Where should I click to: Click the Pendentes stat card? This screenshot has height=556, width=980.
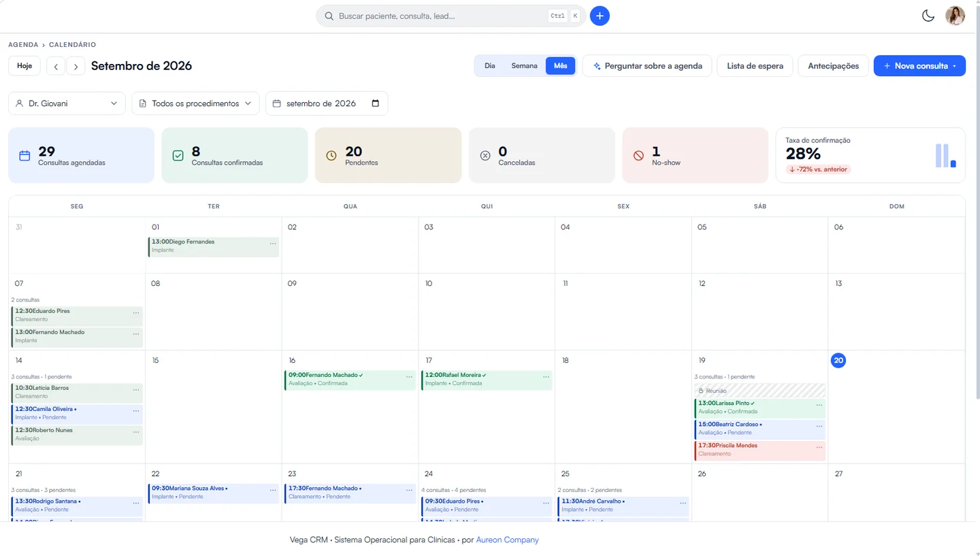[x=388, y=155]
